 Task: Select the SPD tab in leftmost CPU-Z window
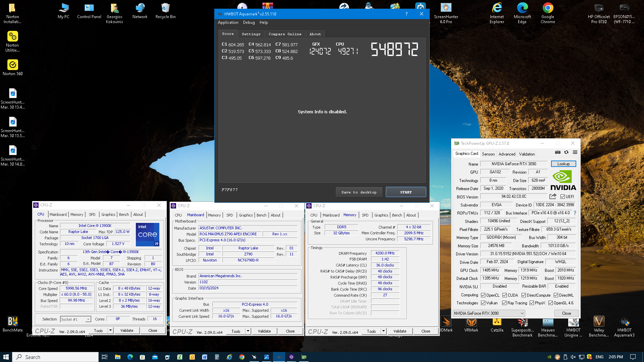tap(92, 215)
